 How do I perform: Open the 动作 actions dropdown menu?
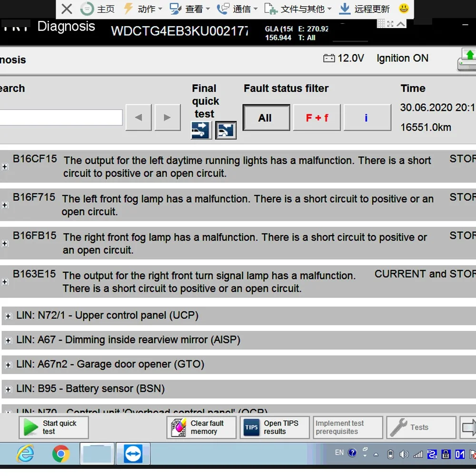tap(143, 9)
